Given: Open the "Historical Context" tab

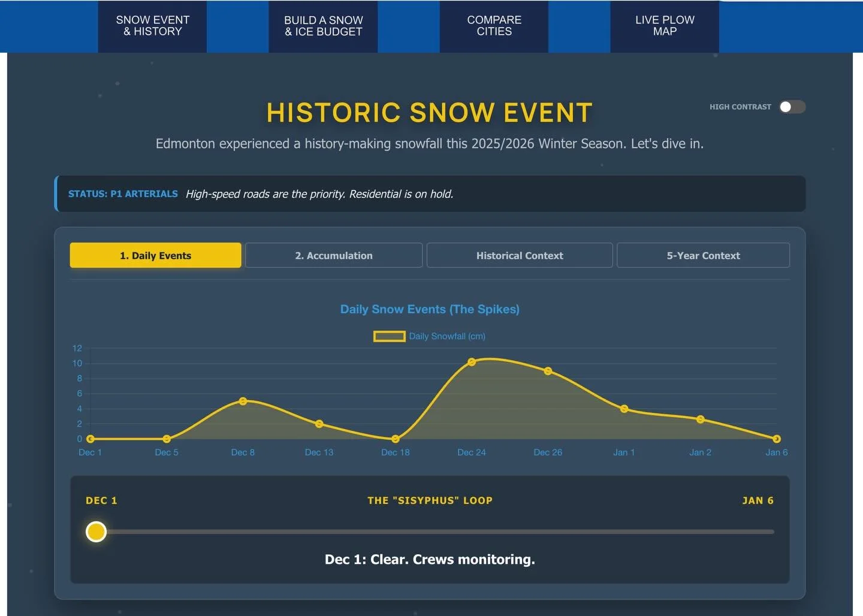Looking at the screenshot, I should click(x=519, y=255).
